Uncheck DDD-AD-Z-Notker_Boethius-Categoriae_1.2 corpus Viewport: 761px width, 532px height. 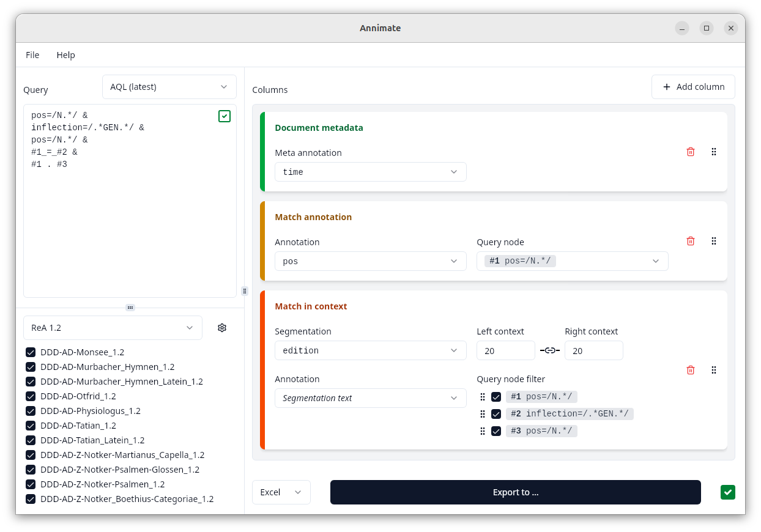click(x=31, y=499)
